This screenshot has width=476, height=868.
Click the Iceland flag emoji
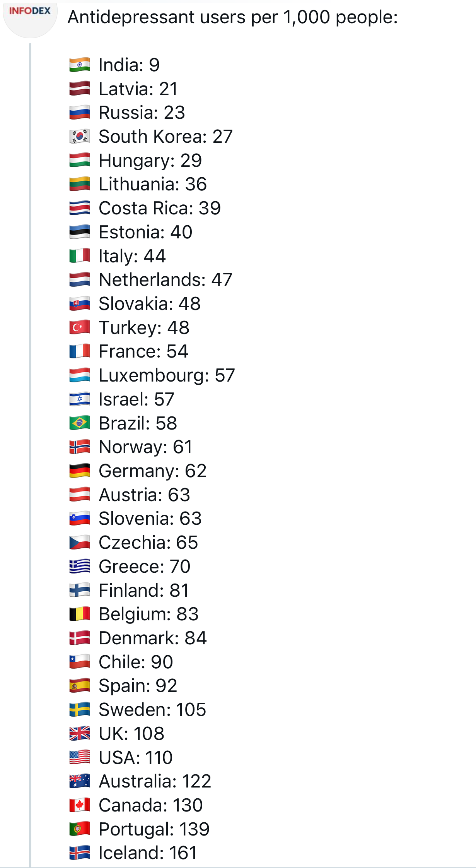pos(80,853)
